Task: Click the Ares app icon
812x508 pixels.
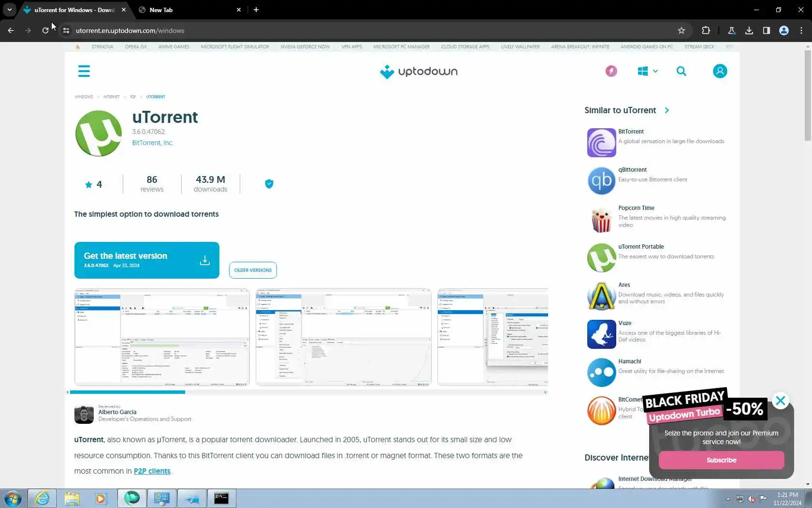Action: pos(601,296)
